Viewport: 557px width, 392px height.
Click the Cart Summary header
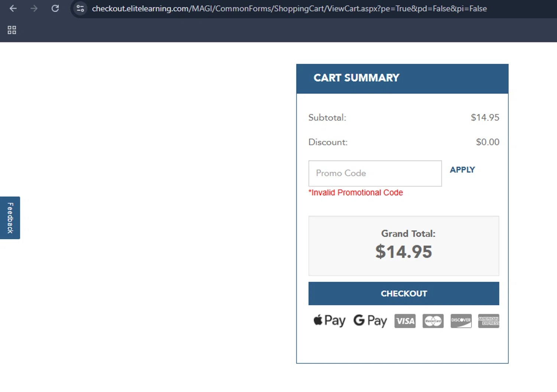356,78
